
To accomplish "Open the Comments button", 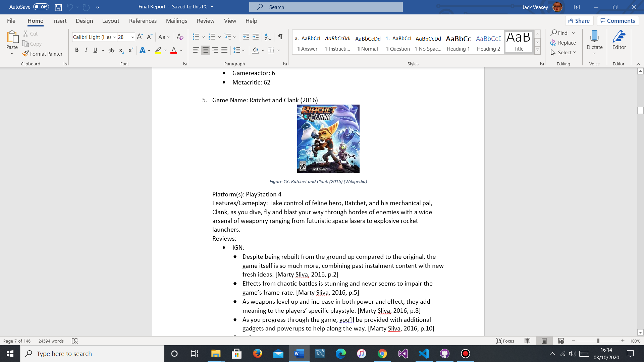I will 618,21.
